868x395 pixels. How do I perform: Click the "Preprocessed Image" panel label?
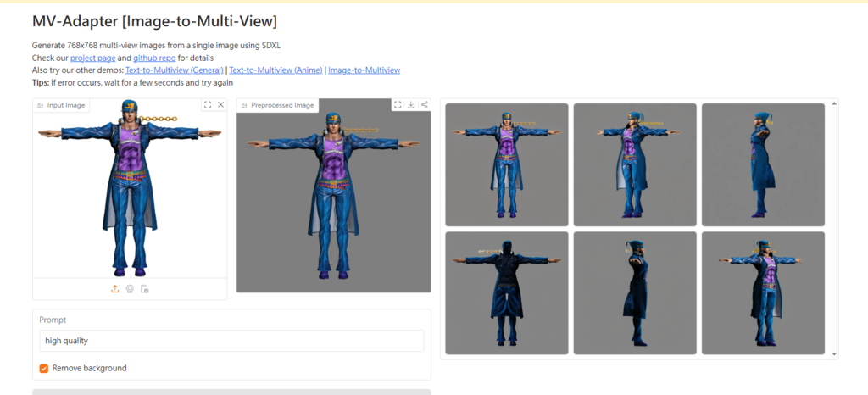pos(277,105)
